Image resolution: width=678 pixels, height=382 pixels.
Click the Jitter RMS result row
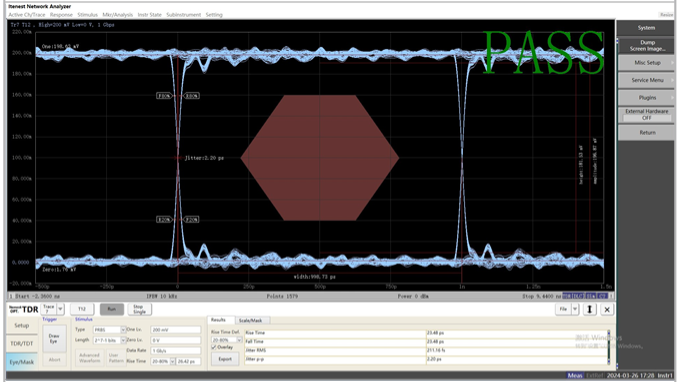(x=426, y=350)
